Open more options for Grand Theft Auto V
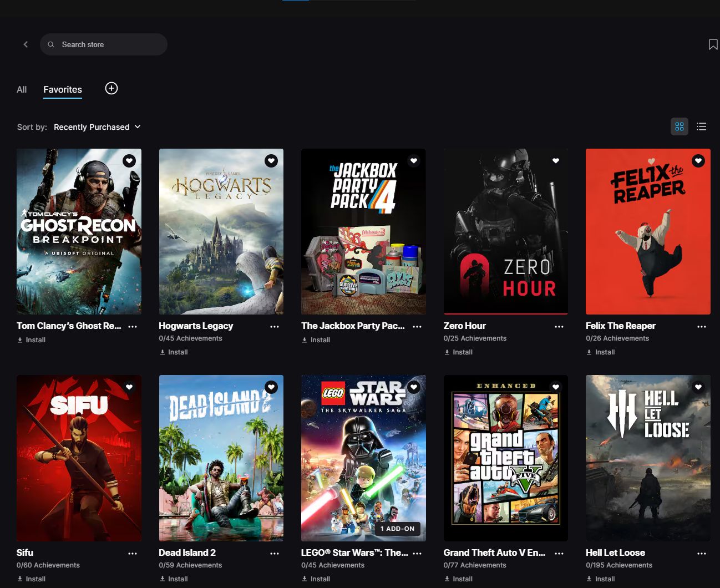720x588 pixels. click(559, 554)
